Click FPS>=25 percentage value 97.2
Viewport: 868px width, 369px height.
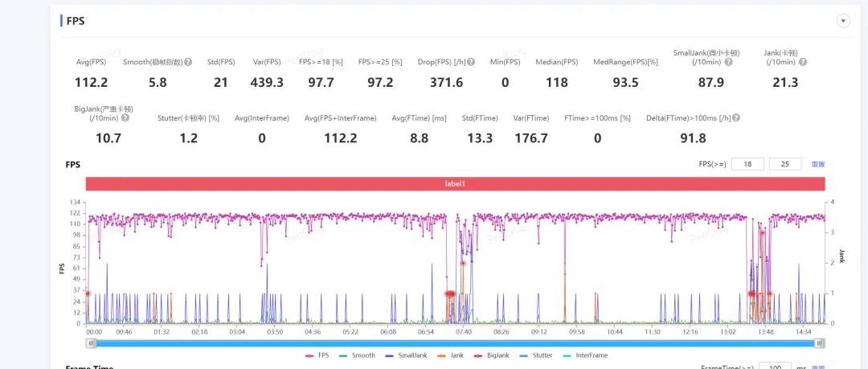click(x=380, y=83)
